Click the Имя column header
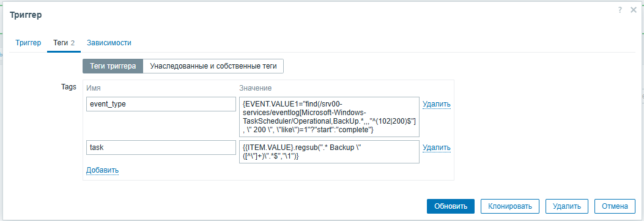The image size is (644, 221). pos(94,88)
